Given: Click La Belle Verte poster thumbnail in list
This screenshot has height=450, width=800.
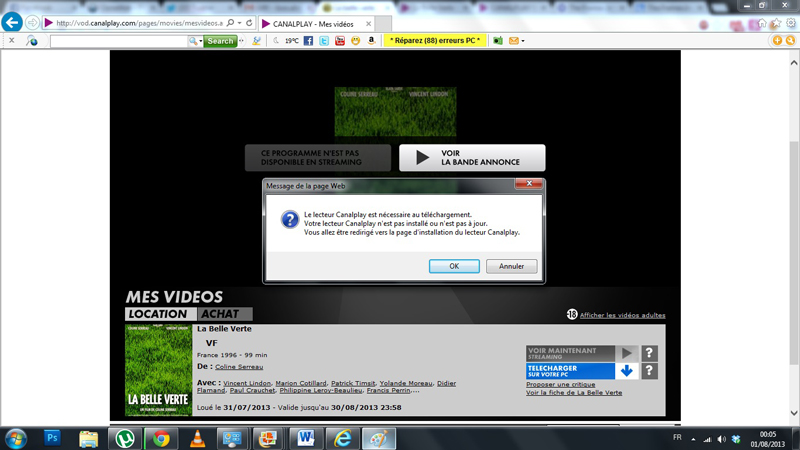Looking at the screenshot, I should pos(158,370).
